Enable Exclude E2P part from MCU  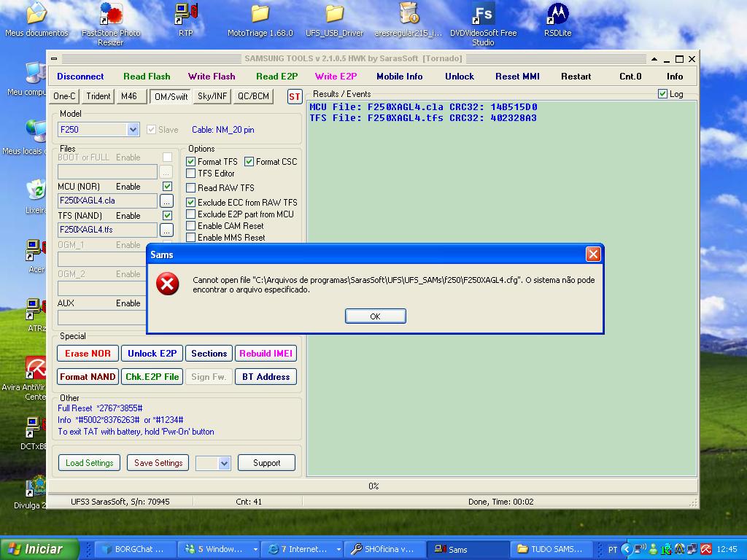click(191, 214)
